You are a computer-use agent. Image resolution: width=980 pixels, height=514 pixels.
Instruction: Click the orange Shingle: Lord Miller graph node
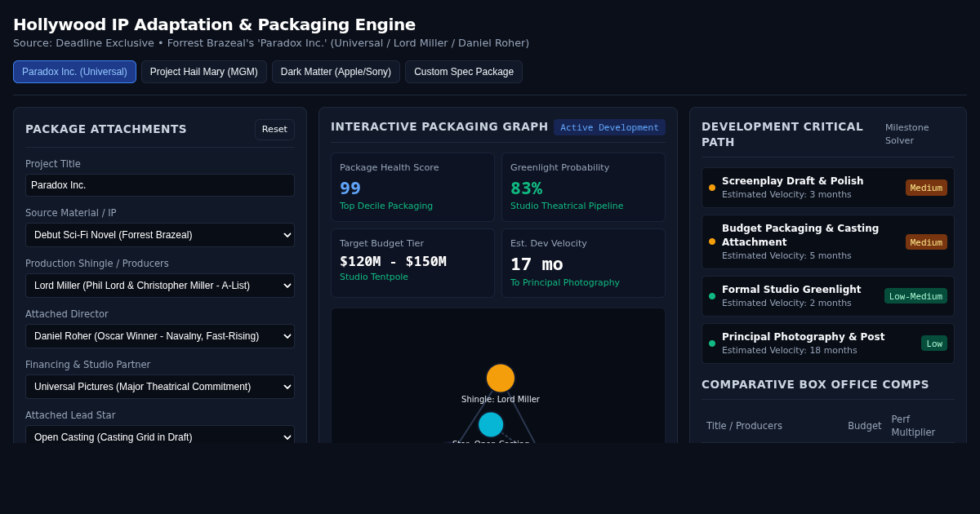click(x=501, y=378)
